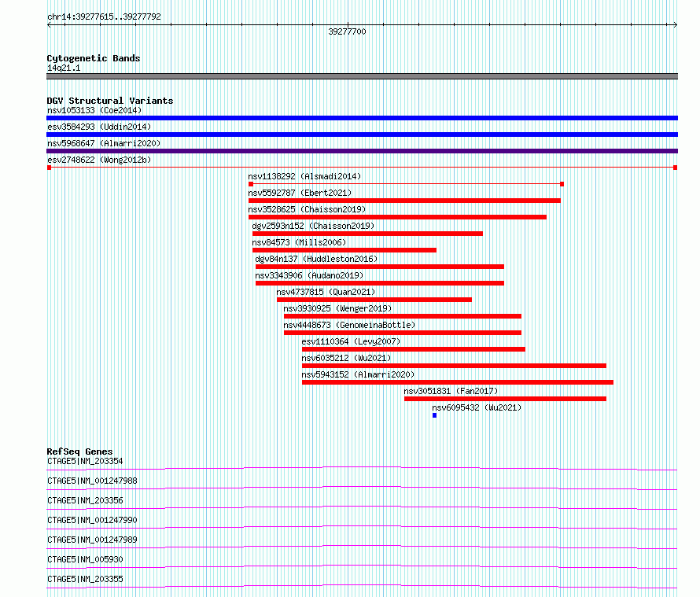Viewport: 700px width, 597px height.
Task: Click the 39277700 ruler position label
Action: tap(347, 31)
